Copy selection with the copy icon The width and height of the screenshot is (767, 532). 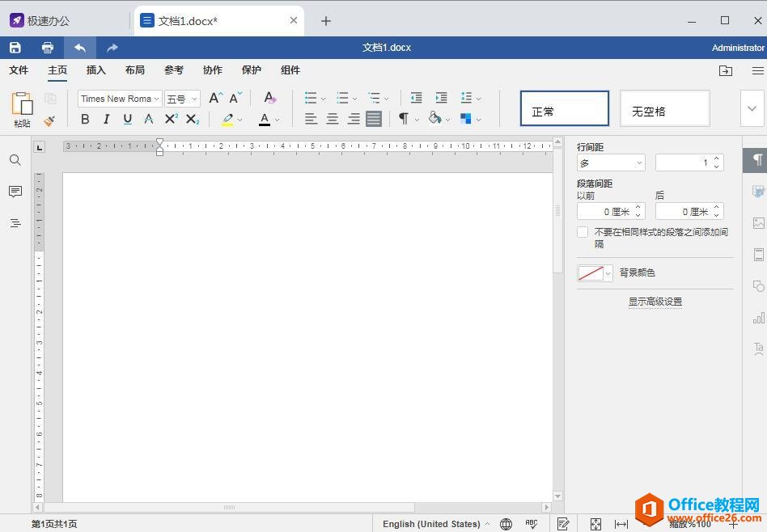pyautogui.click(x=50, y=99)
